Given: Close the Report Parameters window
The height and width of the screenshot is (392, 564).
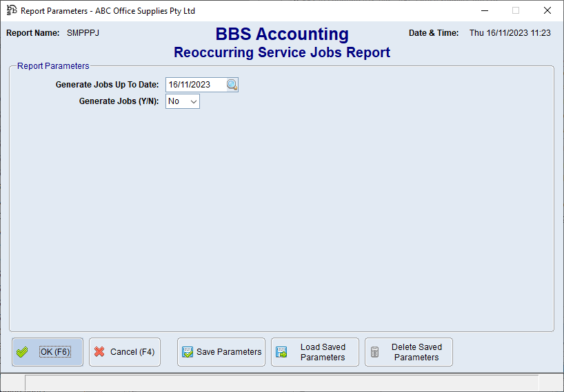Looking at the screenshot, I should pyautogui.click(x=547, y=11).
